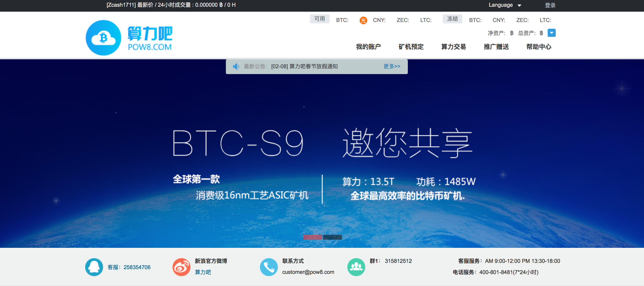Click the POW8.COM cloud bitcoin logo
The height and width of the screenshot is (286, 644).
point(129,37)
